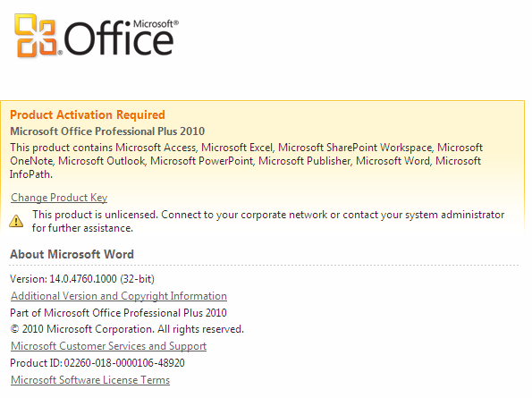This screenshot has height=398, width=532.
Task: Click the About Microsoft Word heading
Action: click(72, 255)
